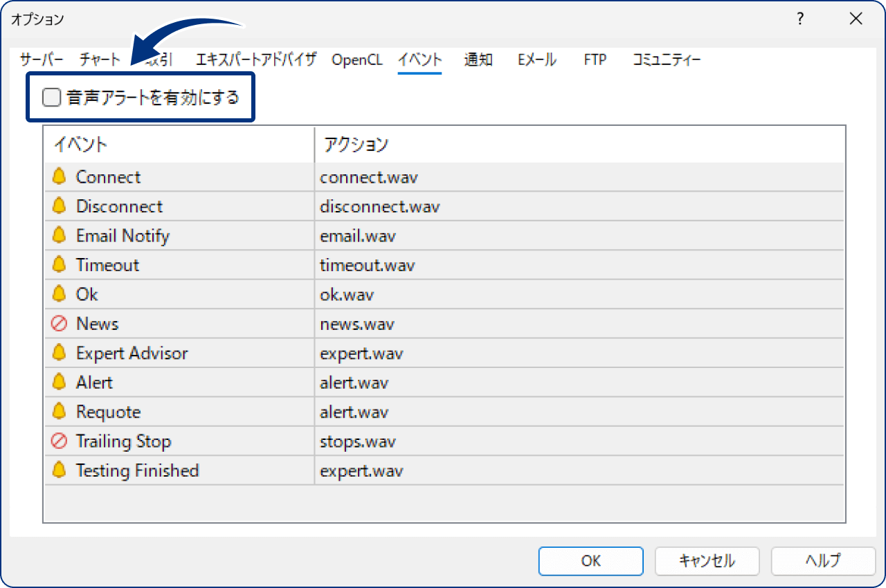This screenshot has height=588, width=886.
Task: Check the 音声アラートを有効にする checkbox
Action: pyautogui.click(x=51, y=97)
